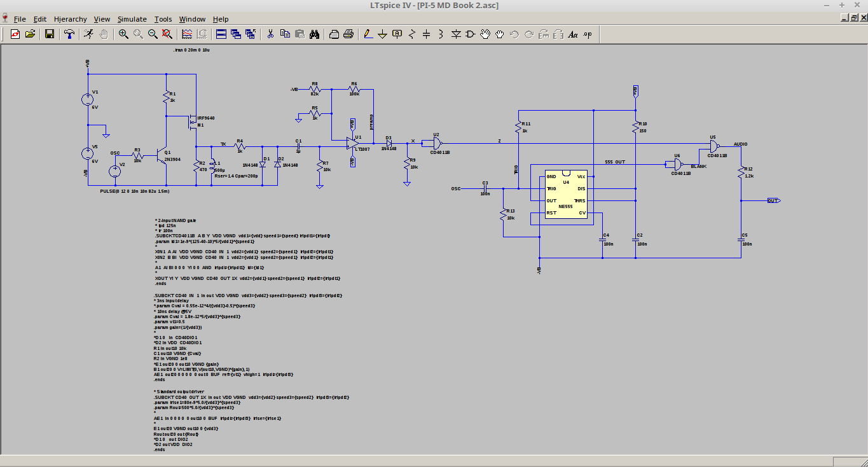Image resolution: width=868 pixels, height=467 pixels.
Task: Open the Hierarchy menu
Action: coord(71,19)
